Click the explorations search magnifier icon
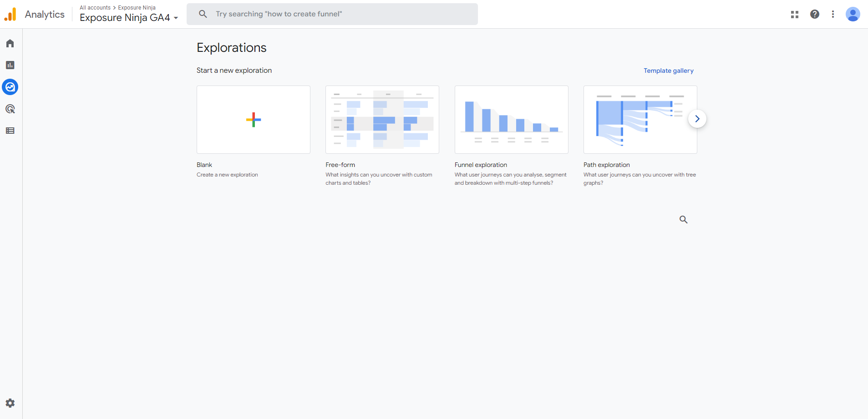 point(683,219)
